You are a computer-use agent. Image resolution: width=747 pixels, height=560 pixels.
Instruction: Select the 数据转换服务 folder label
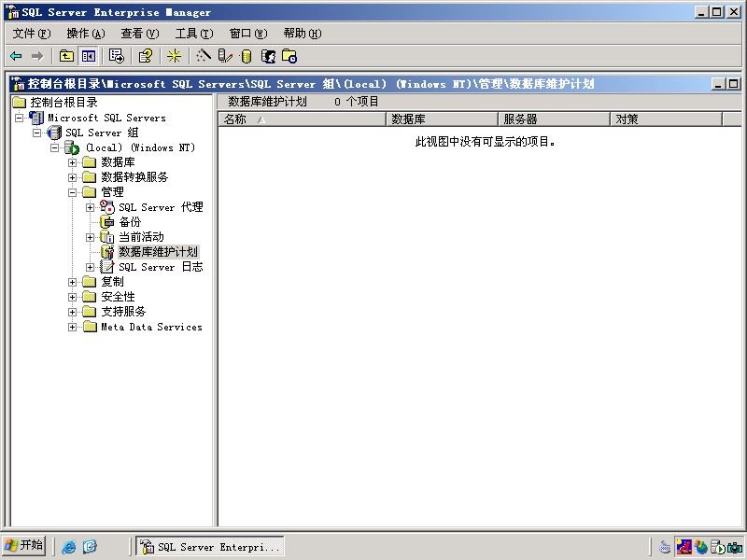(x=134, y=177)
